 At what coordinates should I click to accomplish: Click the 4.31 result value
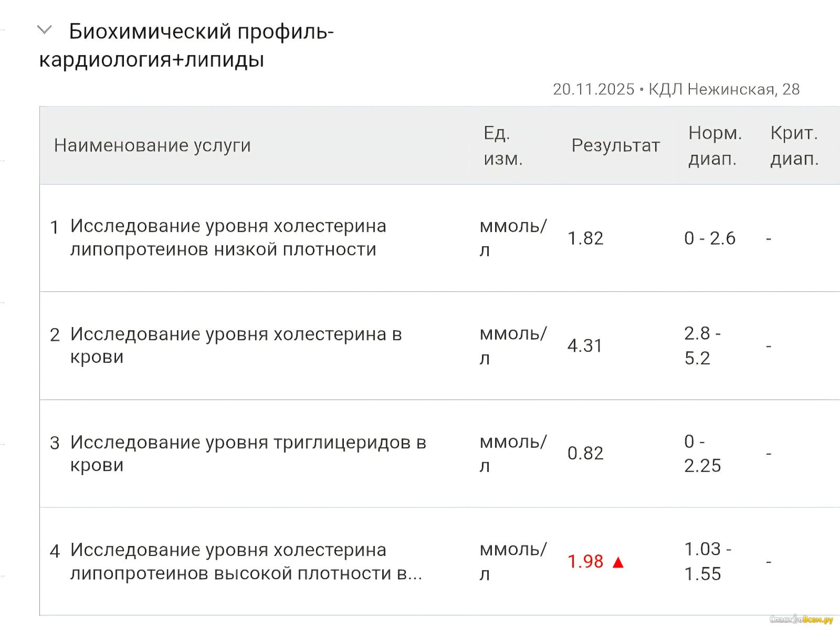point(585,346)
